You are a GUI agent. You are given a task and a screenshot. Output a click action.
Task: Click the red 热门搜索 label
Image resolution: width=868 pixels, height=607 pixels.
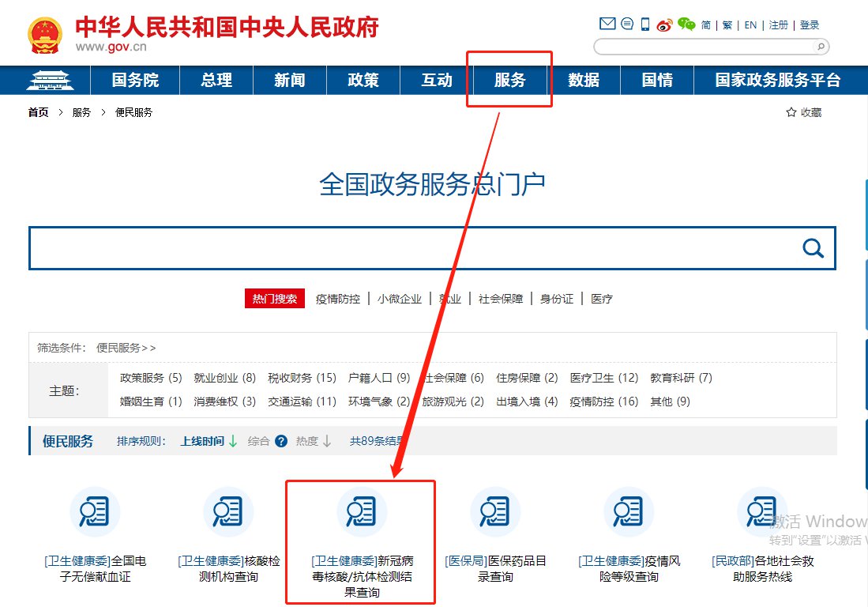(275, 299)
